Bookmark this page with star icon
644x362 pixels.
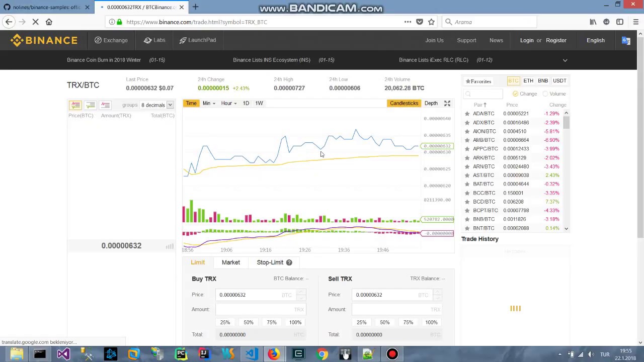tap(431, 22)
